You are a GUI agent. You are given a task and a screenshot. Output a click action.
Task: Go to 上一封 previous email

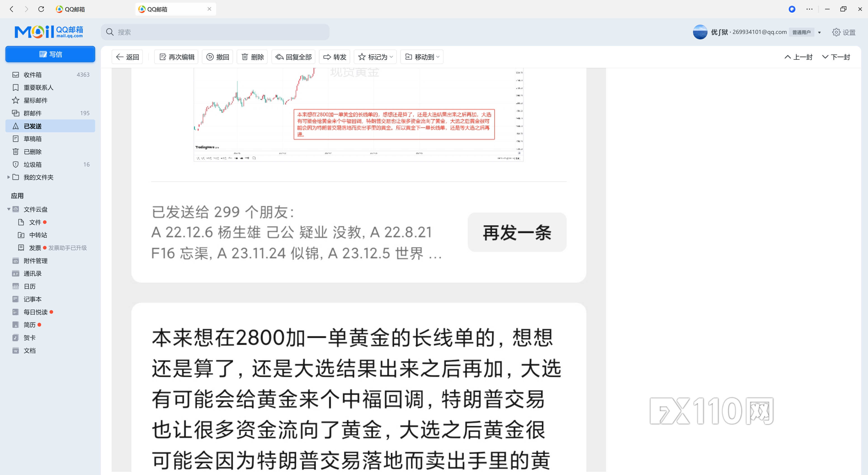tap(799, 57)
